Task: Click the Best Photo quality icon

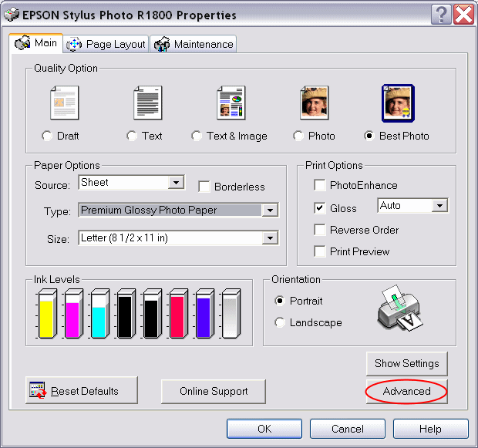Action: tap(398, 103)
